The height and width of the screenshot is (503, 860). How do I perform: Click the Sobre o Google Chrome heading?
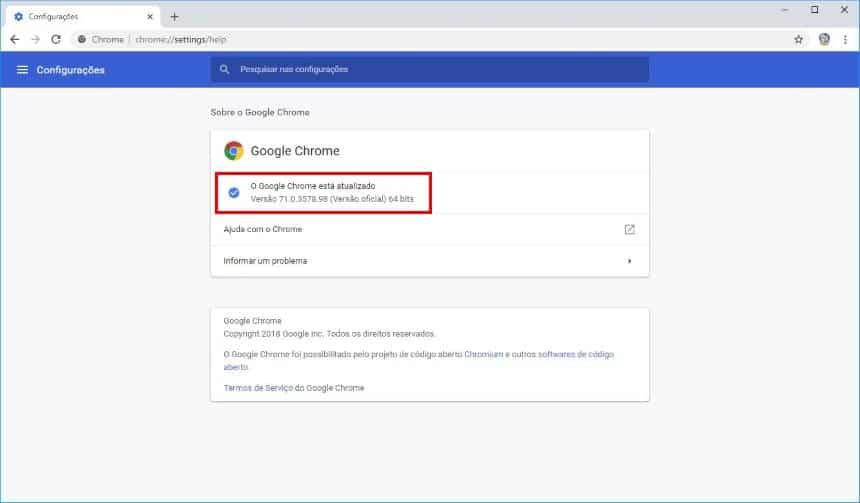[x=260, y=112]
